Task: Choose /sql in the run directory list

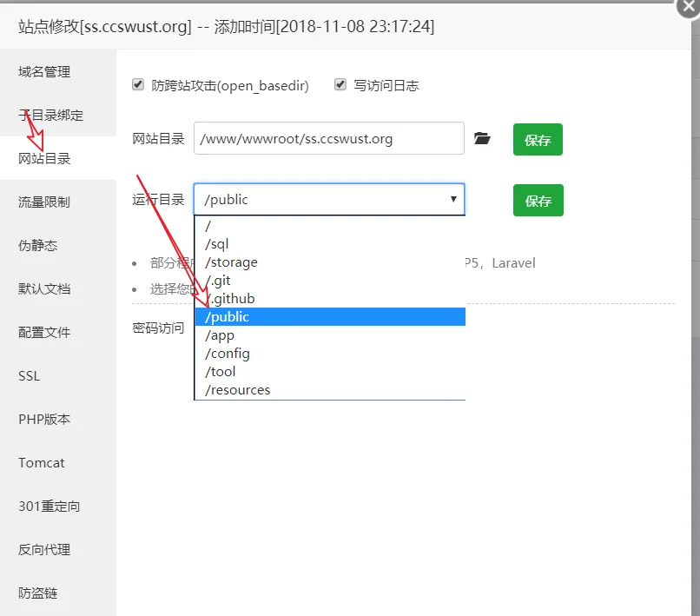Action: pyautogui.click(x=330, y=244)
